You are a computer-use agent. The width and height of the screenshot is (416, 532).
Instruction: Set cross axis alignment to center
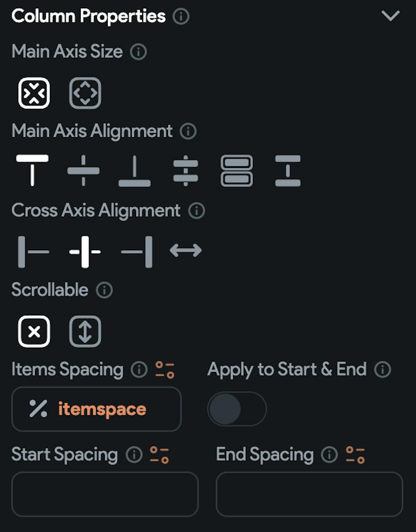[x=85, y=252]
